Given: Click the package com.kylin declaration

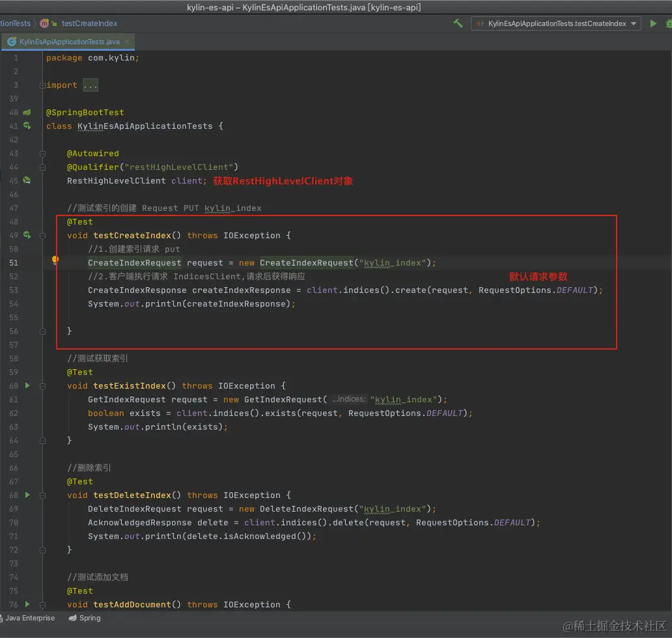Looking at the screenshot, I should click(x=92, y=58).
